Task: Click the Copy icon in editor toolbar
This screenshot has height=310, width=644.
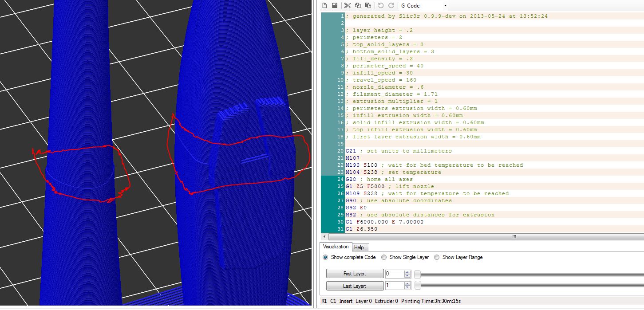Action: pyautogui.click(x=358, y=5)
